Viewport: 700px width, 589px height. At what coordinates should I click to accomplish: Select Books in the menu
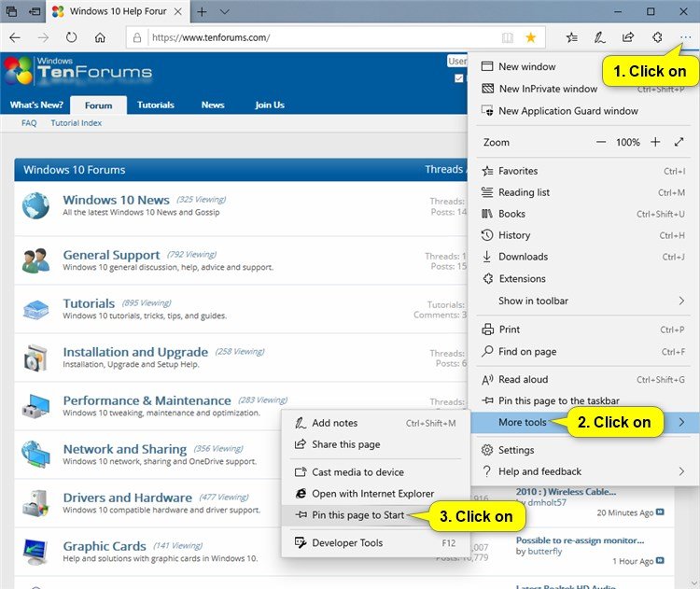582,214
